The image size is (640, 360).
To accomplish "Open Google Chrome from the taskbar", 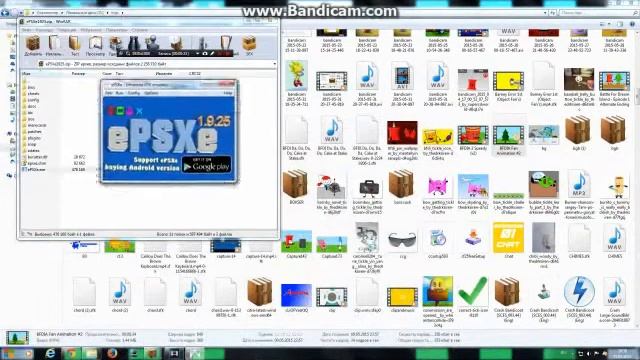I will pos(71,353).
